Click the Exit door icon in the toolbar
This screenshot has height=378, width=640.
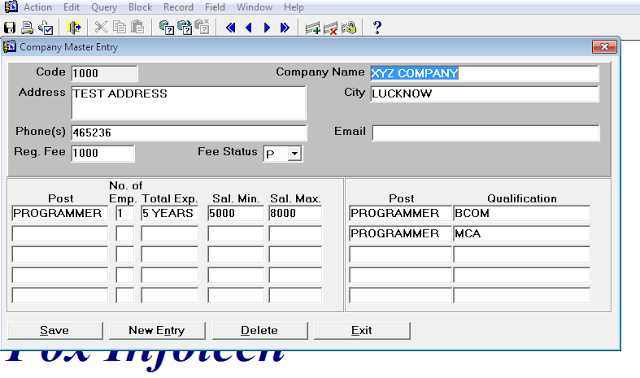(74, 28)
